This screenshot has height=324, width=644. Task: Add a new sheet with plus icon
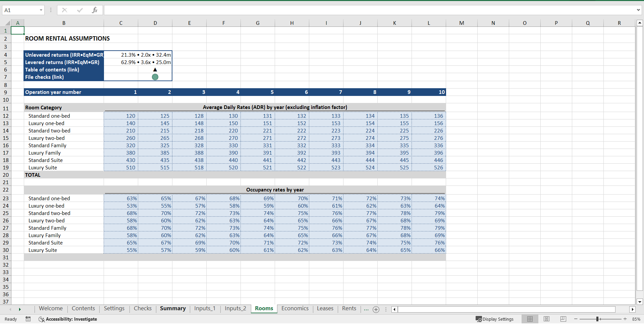[376, 310]
